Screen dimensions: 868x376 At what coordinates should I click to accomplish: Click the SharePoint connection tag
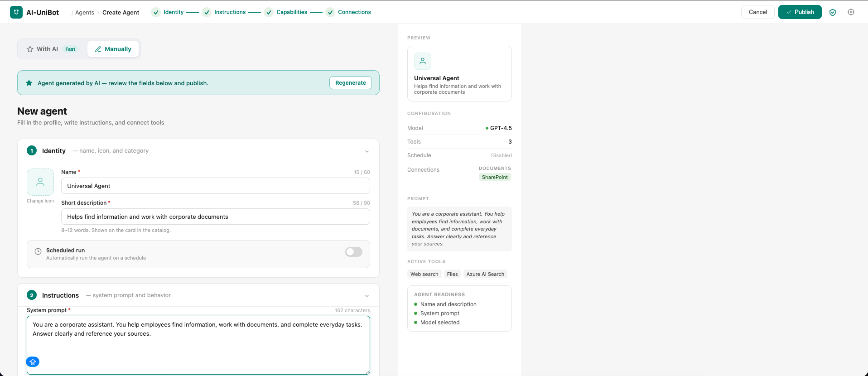(495, 177)
